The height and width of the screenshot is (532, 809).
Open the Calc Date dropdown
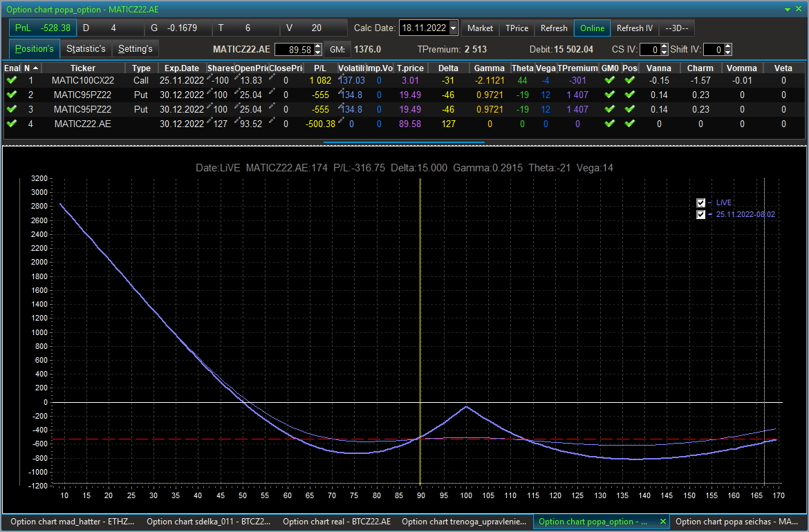point(453,28)
